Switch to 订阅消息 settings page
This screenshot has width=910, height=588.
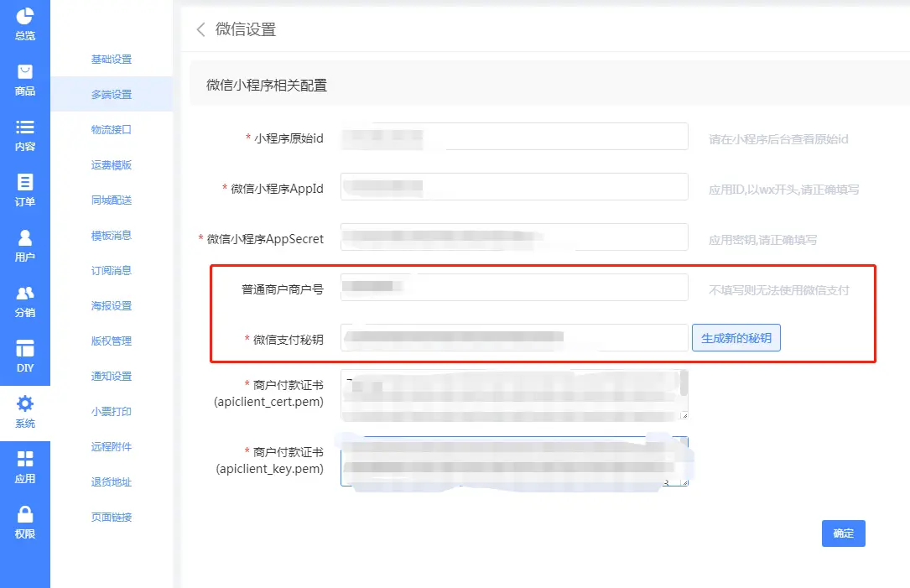point(112,271)
